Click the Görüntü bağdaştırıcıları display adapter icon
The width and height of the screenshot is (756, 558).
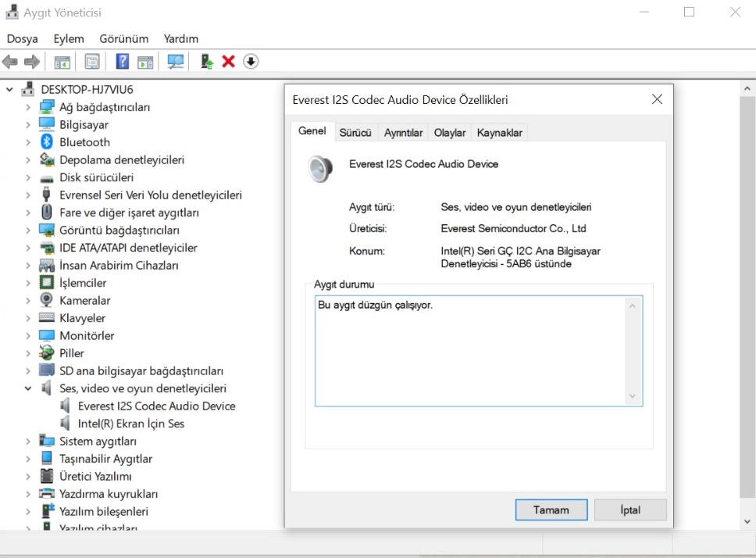(47, 230)
